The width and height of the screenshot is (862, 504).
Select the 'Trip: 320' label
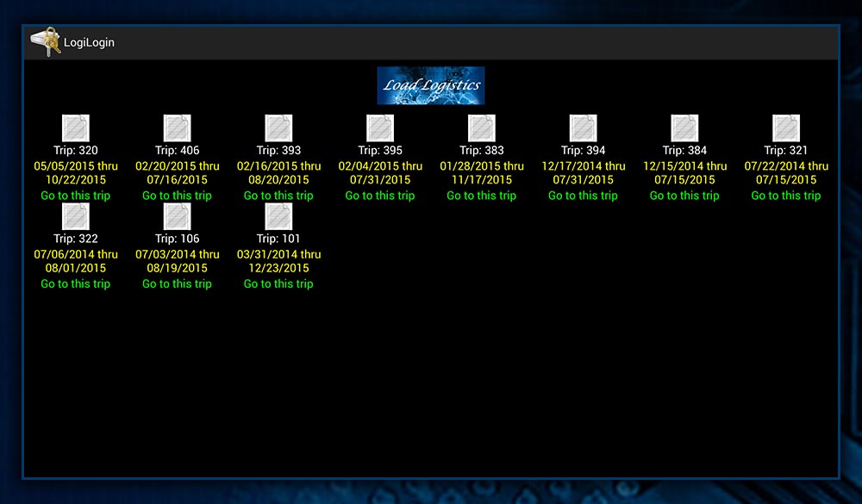(76, 151)
